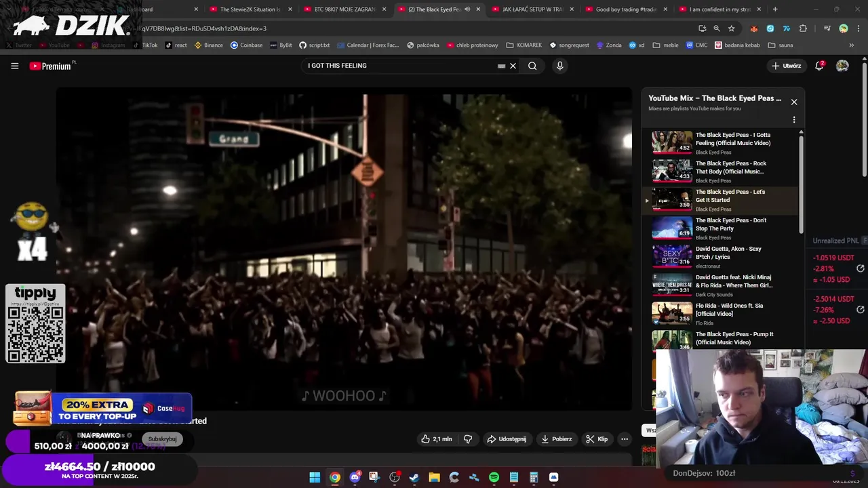Open a new browser tab
The height and width of the screenshot is (488, 868).
tap(775, 9)
